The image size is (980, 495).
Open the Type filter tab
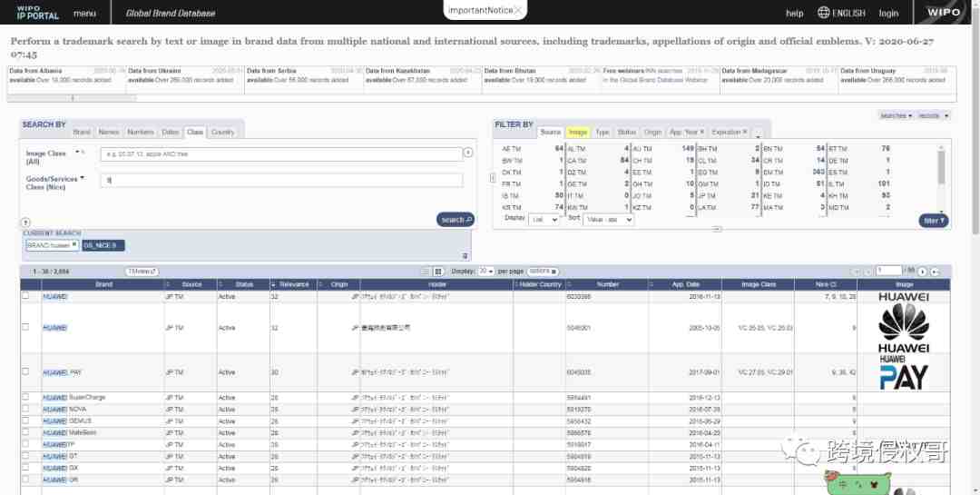[x=602, y=132]
